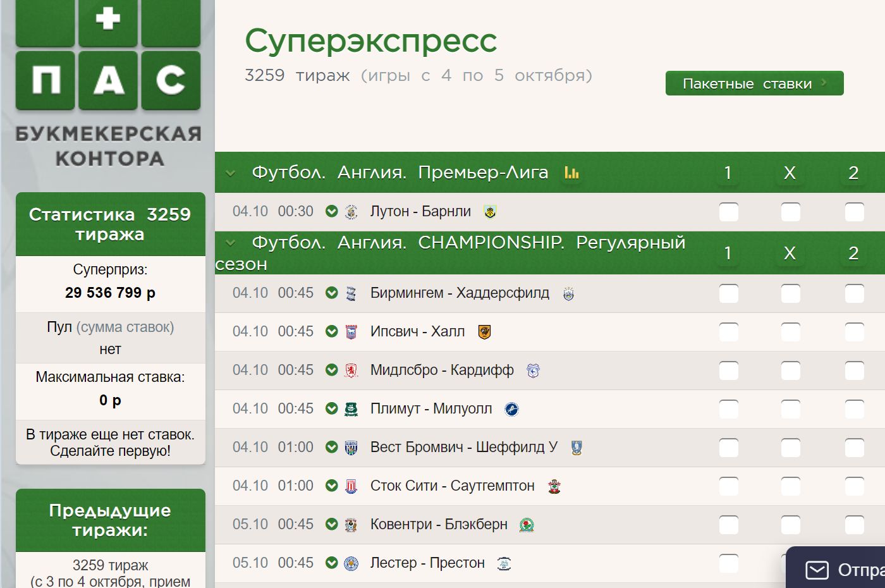Expand details for Бирмингем - Хаддерсфилд match
Viewport: 885px width, 588px height.
331,293
